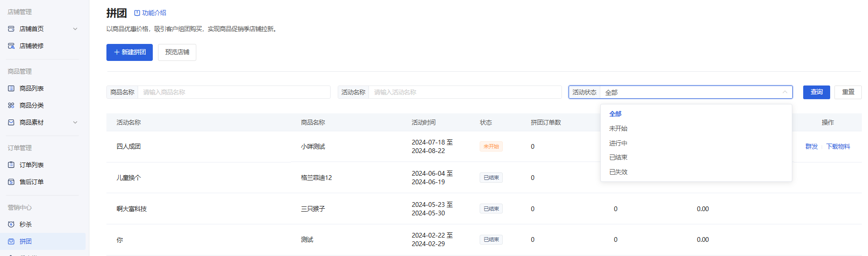
Task: Click the 活动时间 column header
Action: click(x=423, y=122)
